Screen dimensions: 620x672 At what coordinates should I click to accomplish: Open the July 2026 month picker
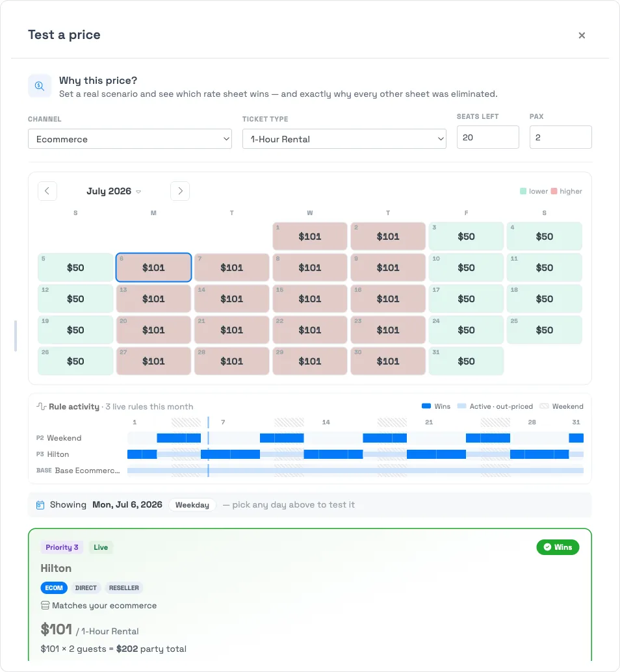tap(114, 191)
